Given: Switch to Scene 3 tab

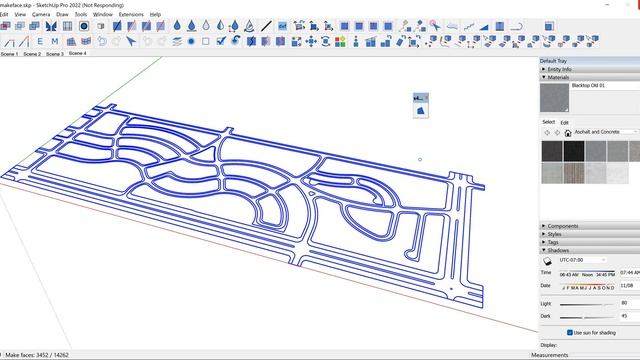Looking at the screenshot, I should [x=55, y=53].
